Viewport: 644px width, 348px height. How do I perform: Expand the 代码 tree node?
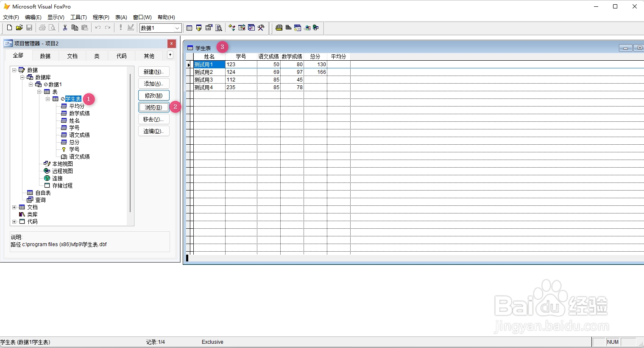(x=14, y=222)
